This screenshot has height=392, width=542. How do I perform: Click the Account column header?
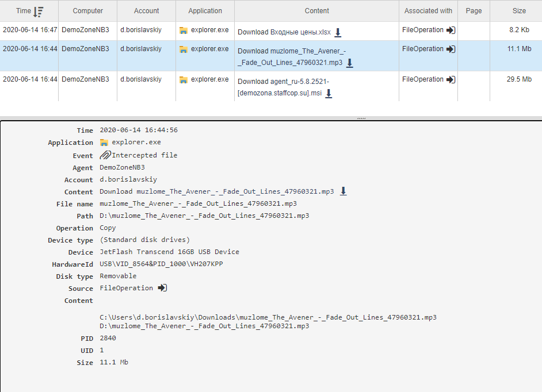[146, 10]
